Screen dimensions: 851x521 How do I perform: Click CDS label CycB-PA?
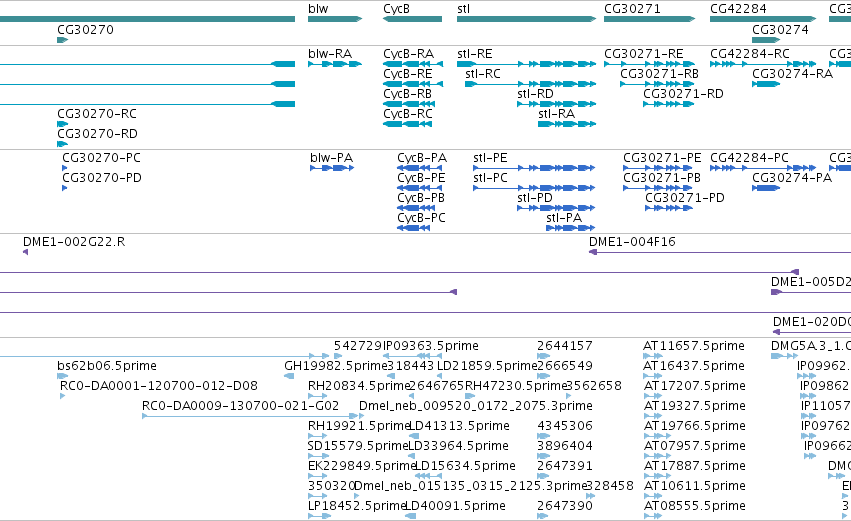click(422, 158)
